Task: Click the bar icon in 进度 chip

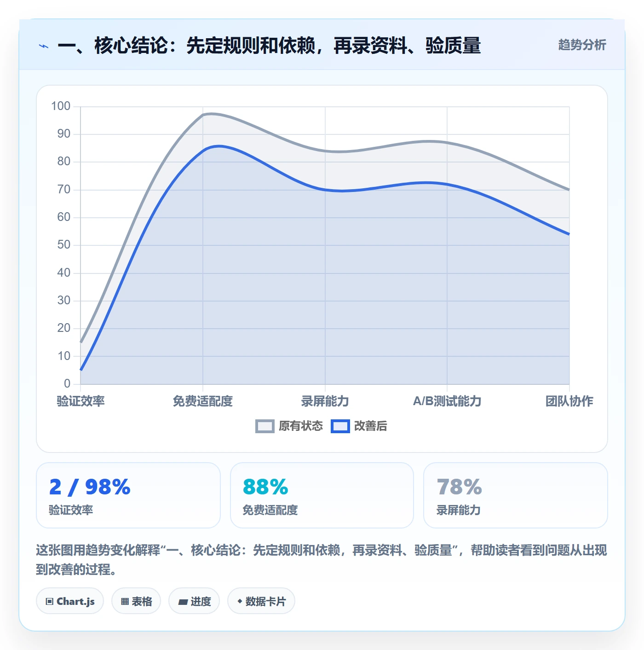Action: point(183,602)
